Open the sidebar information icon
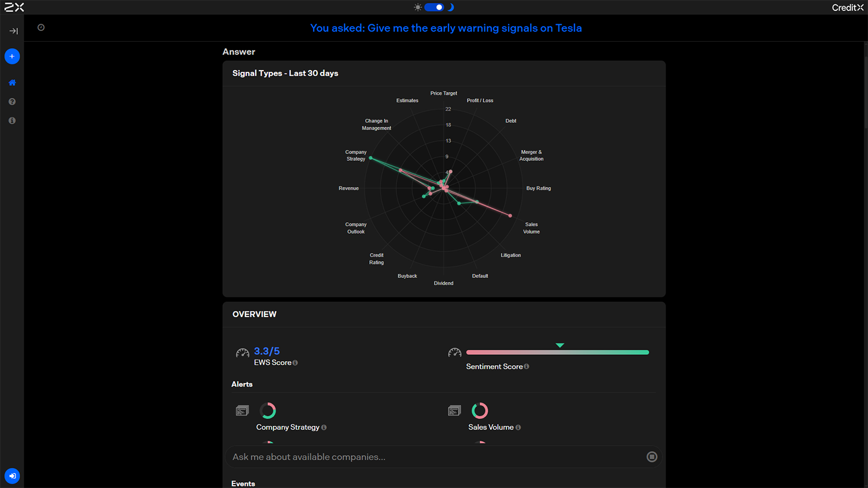The image size is (868, 488). 12,120
